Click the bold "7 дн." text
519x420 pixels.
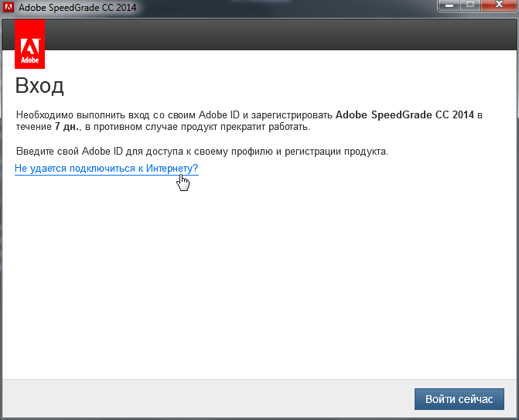pos(67,127)
